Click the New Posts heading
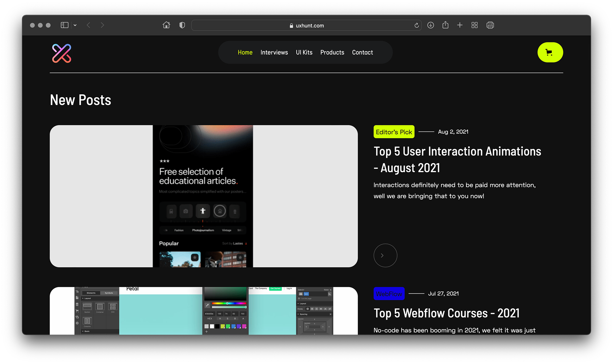This screenshot has height=364, width=613. 80,100
